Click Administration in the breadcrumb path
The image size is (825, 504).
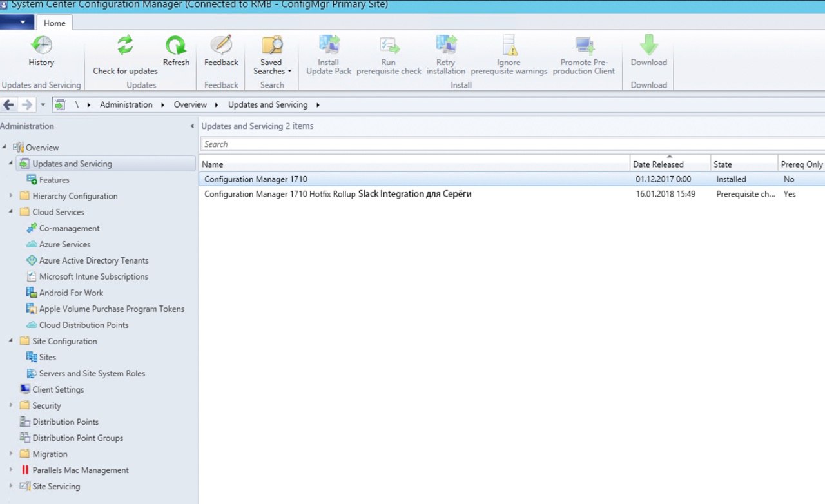coord(126,104)
